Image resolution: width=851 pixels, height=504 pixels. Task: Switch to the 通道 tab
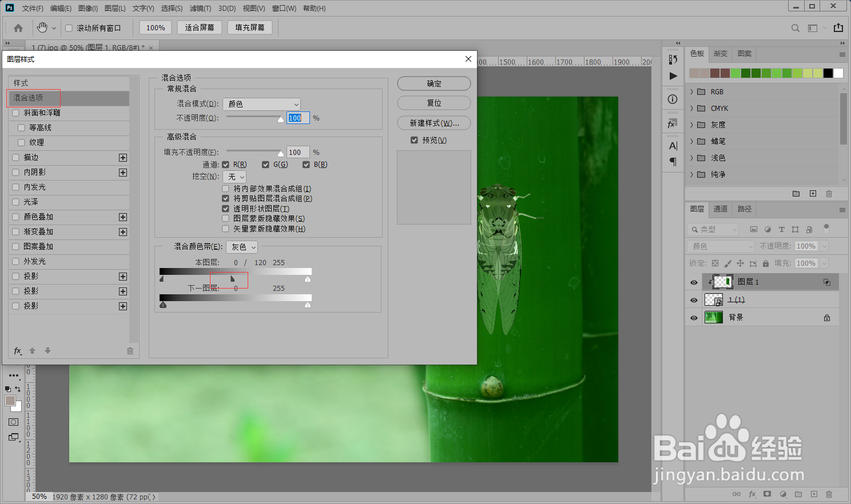tap(721, 209)
